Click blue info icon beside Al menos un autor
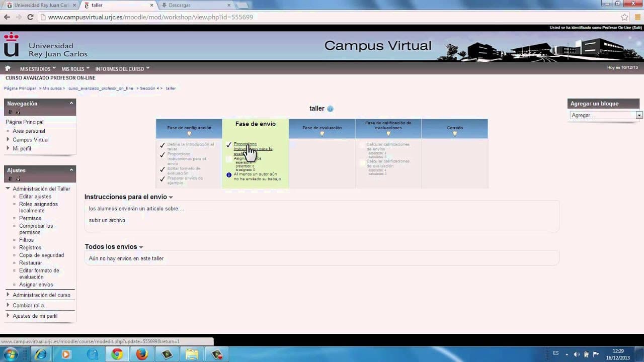 229,175
